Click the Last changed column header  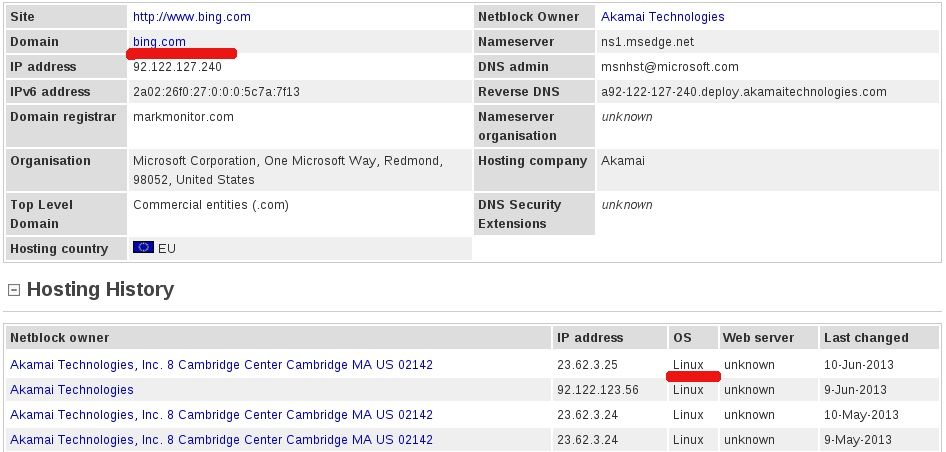[x=866, y=338]
